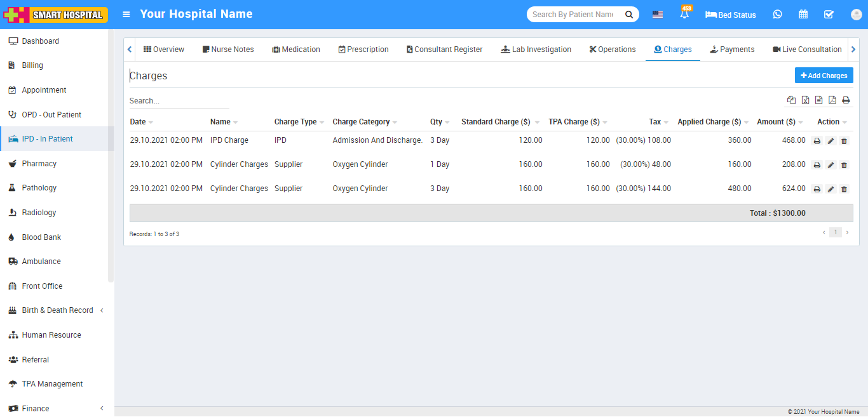
Task: Open WhatsApp icon in top bar
Action: tap(778, 15)
